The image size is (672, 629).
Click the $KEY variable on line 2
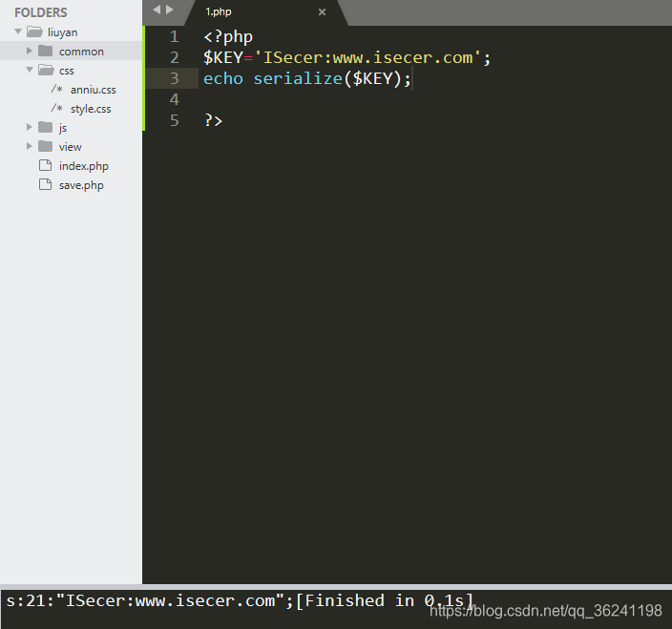point(222,57)
